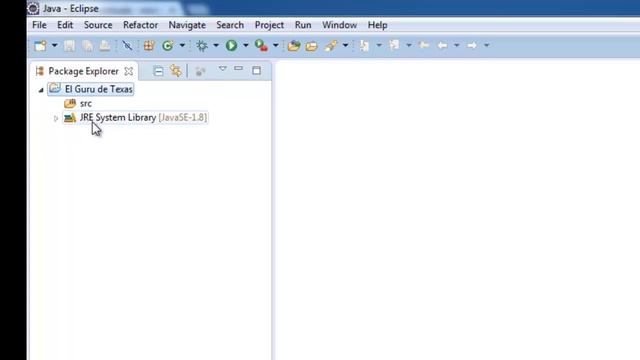The image size is (640, 360).
Task: Maximize the Package Explorer view
Action: point(256,71)
